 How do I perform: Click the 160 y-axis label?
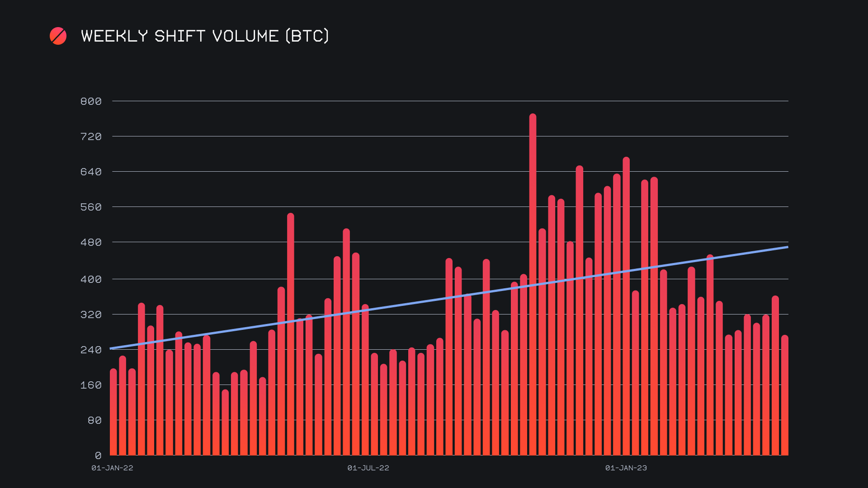tap(91, 385)
